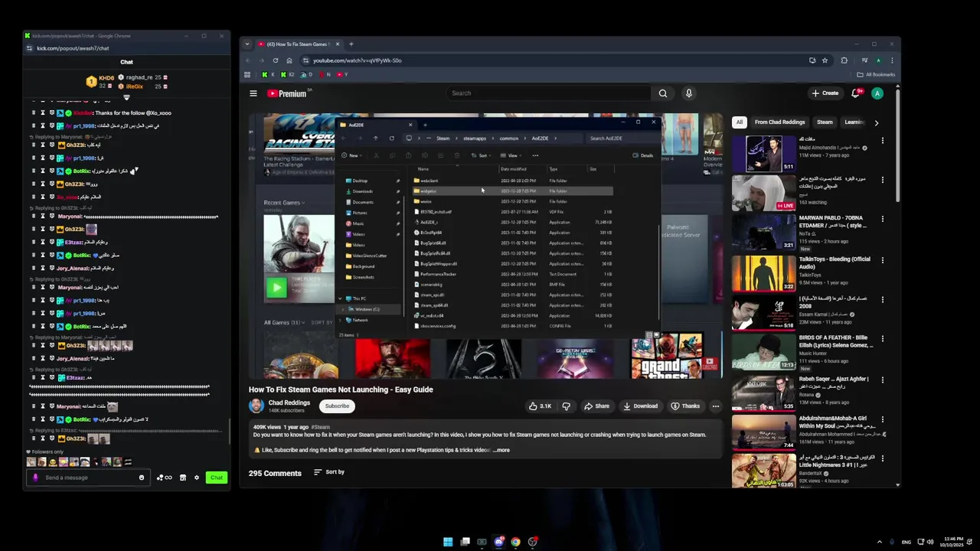Collapse the Kick chat leaderboard arrow
Viewport: 980px width, 551px height.
click(x=126, y=98)
